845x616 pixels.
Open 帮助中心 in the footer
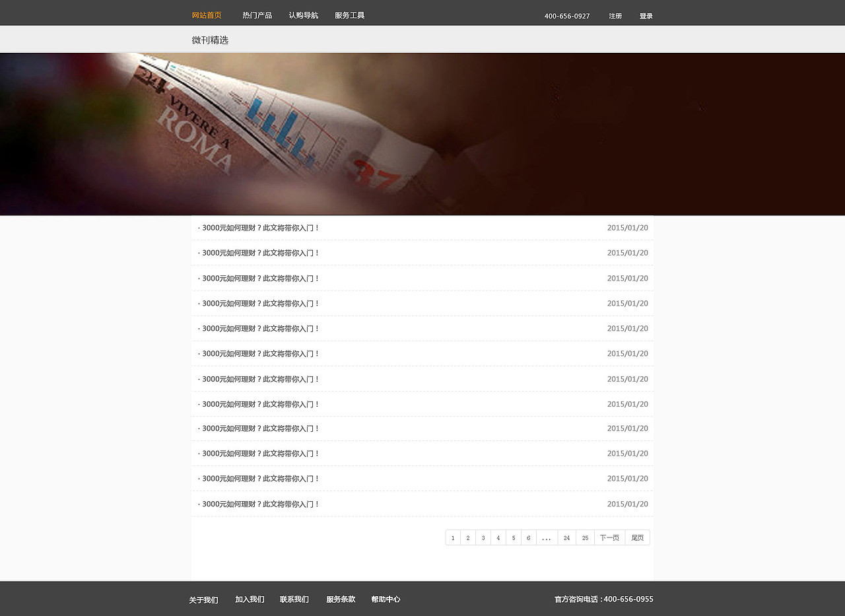click(386, 599)
